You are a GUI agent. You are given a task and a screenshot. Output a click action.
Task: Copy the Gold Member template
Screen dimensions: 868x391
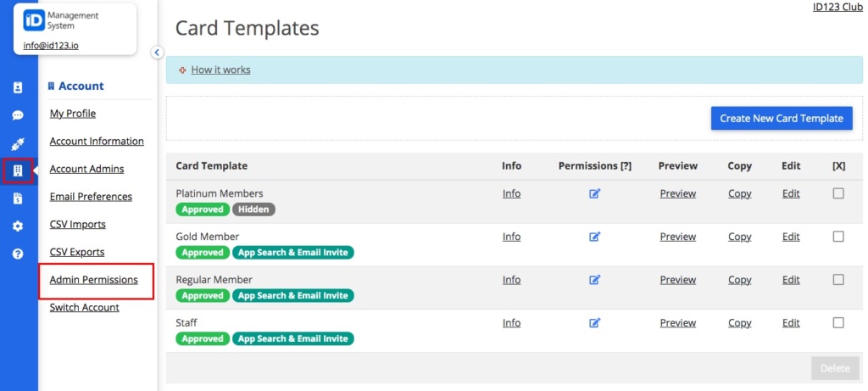pyautogui.click(x=739, y=237)
